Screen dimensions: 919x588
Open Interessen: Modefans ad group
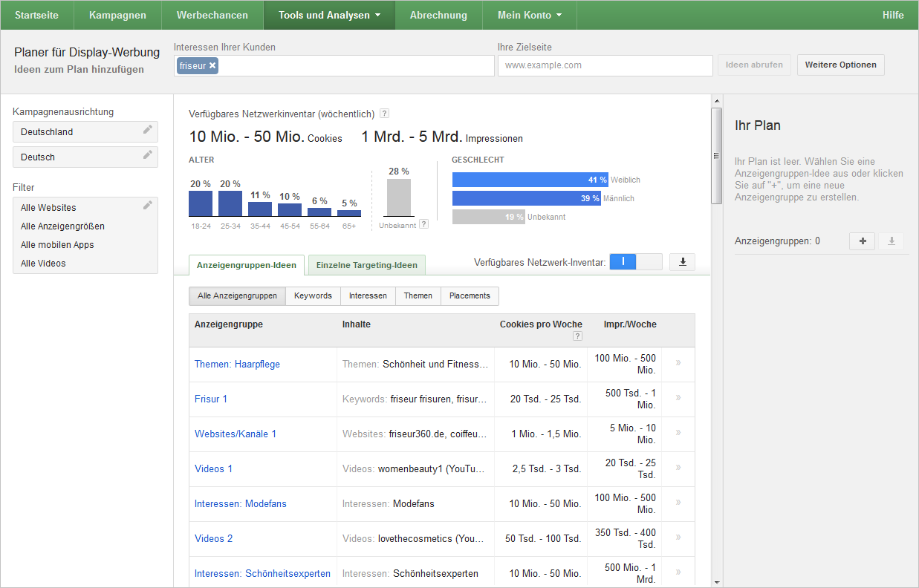241,503
